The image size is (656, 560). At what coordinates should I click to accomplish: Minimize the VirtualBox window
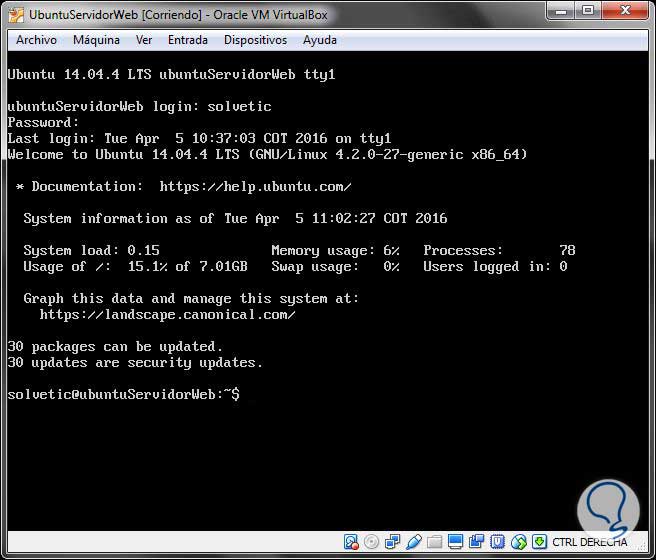point(561,10)
